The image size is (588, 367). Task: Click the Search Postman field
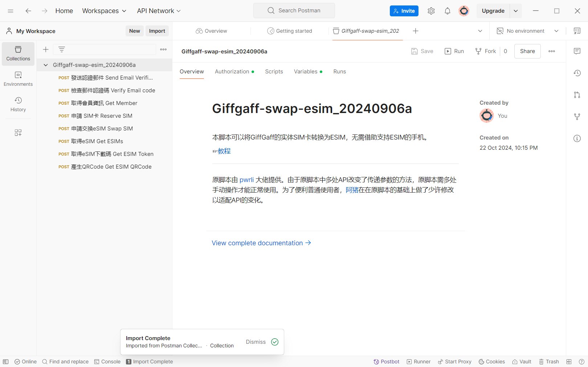[294, 11]
